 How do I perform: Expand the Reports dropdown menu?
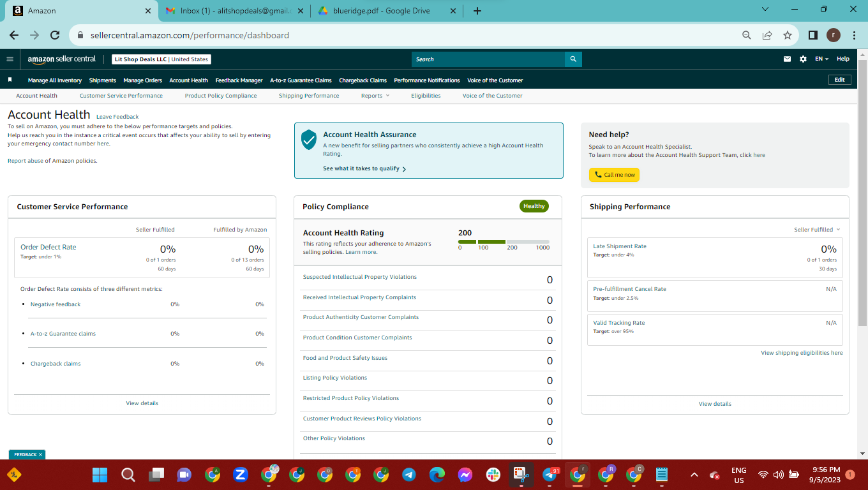click(x=375, y=96)
